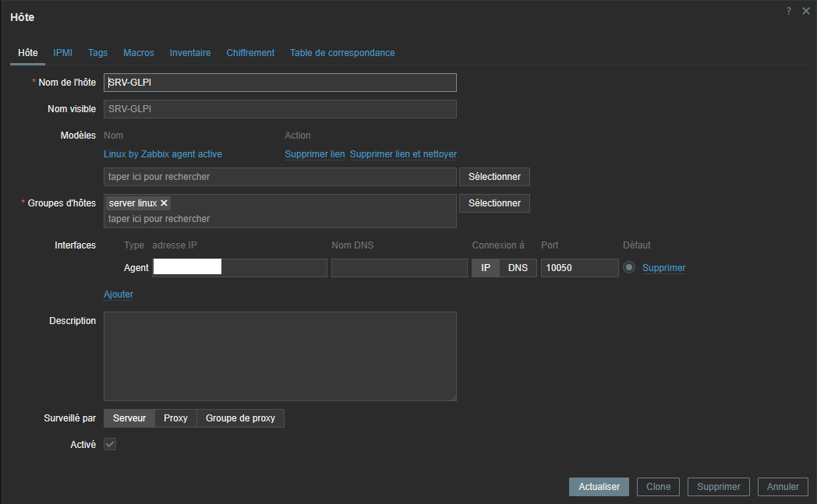Viewport: 817px width, 504px height.
Task: Remove the Agent interface via Supprimer link
Action: click(664, 268)
